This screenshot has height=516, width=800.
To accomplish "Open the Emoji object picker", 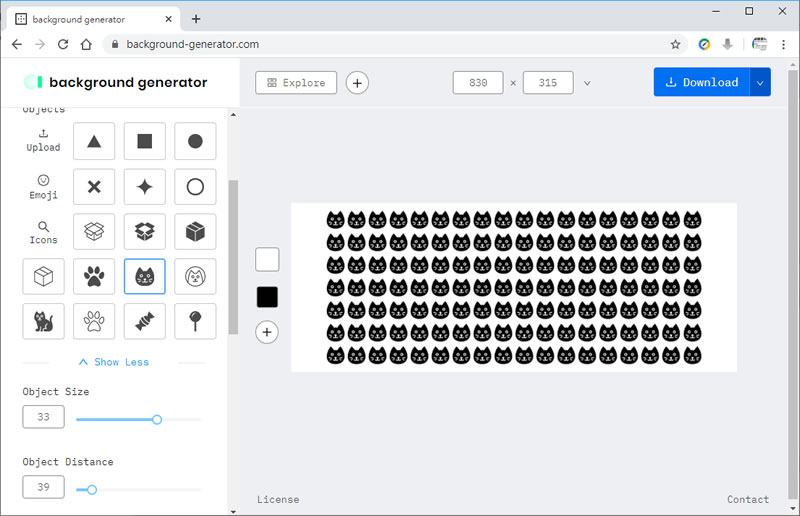I will pos(43,187).
